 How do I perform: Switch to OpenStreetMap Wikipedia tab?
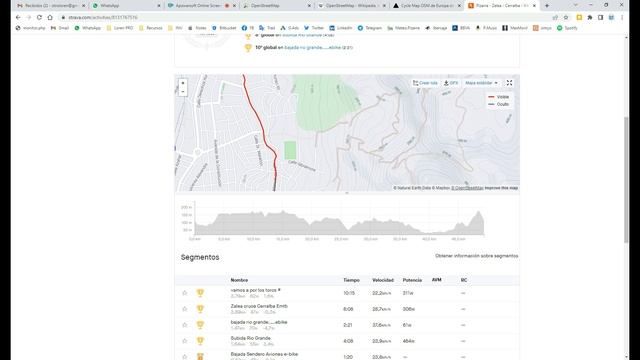351,6
